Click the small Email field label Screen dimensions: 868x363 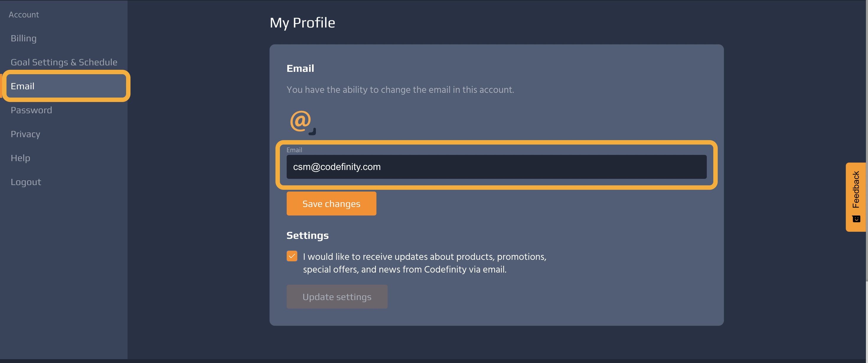coord(294,150)
